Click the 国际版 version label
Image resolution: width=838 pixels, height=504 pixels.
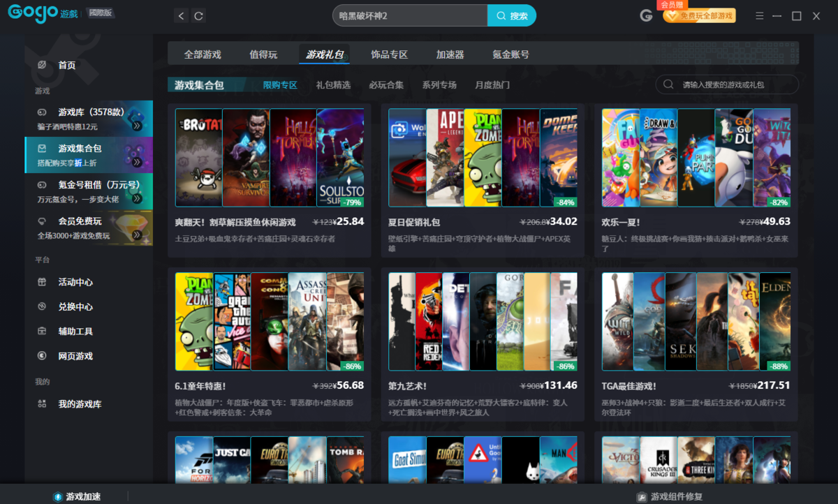click(x=101, y=13)
